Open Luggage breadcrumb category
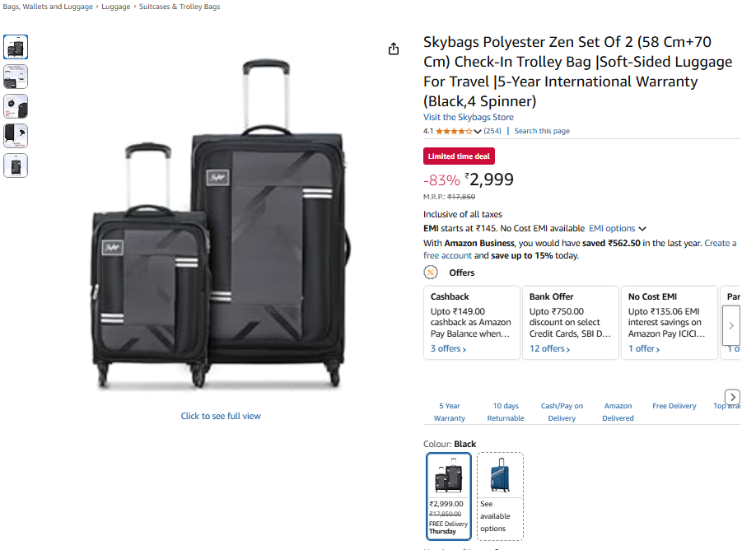This screenshot has height=550, width=756. coord(116,7)
